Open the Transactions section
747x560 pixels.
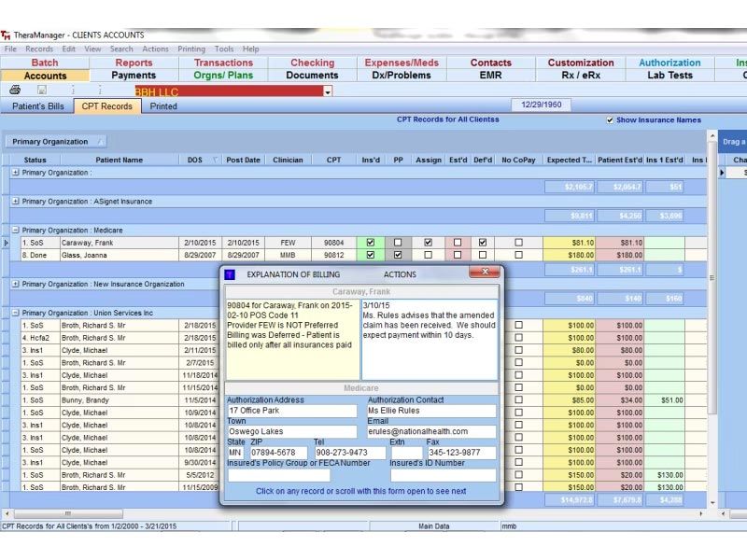point(223,63)
